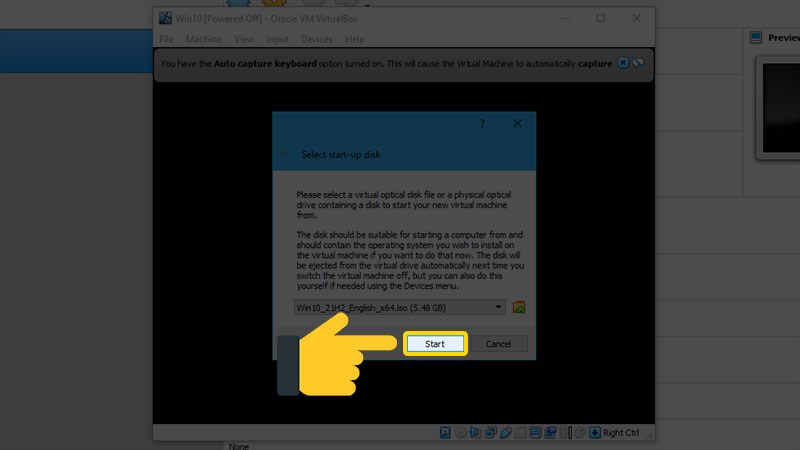
Task: Maximize the Win10 VirtualBox window
Action: coord(601,18)
